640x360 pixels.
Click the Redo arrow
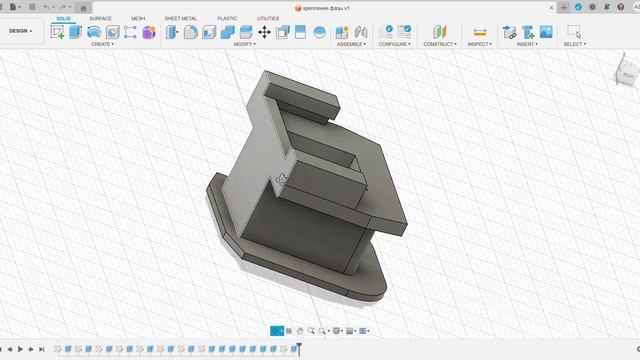[62, 7]
